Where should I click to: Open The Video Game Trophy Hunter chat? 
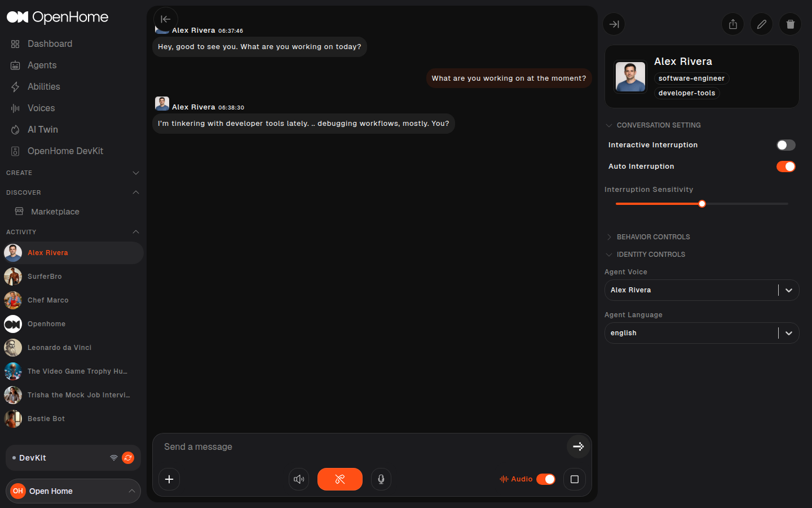(x=72, y=371)
